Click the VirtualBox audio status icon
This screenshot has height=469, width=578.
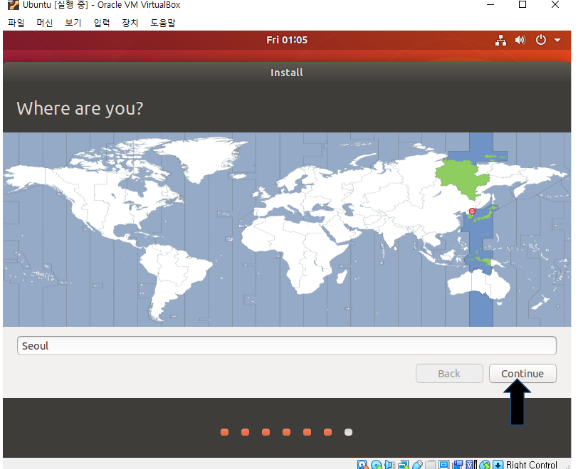(389, 465)
